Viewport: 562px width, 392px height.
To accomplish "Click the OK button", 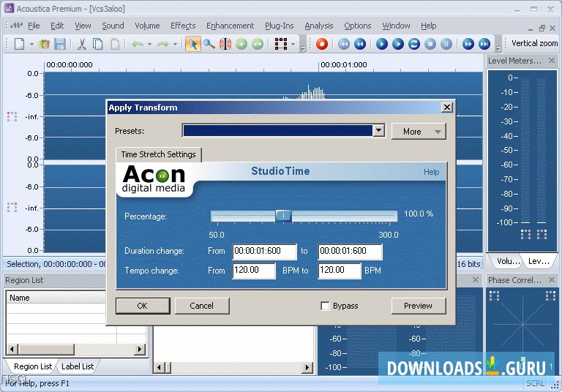I will pyautogui.click(x=143, y=306).
